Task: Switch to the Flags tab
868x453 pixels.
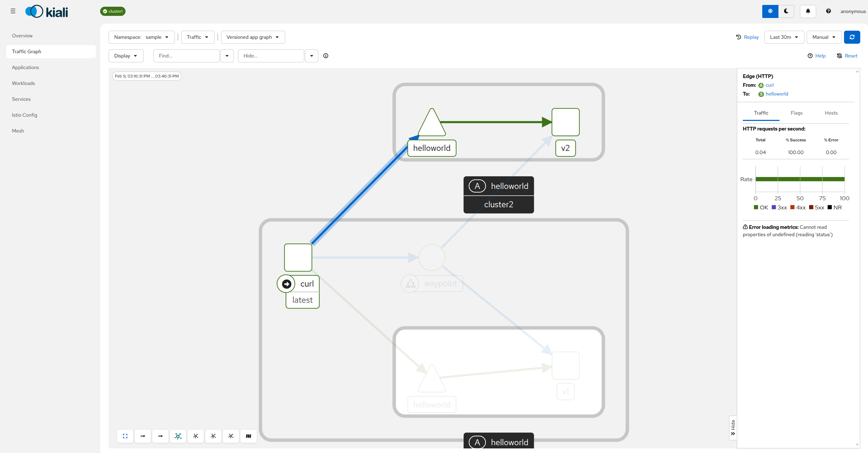Action: coord(796,113)
